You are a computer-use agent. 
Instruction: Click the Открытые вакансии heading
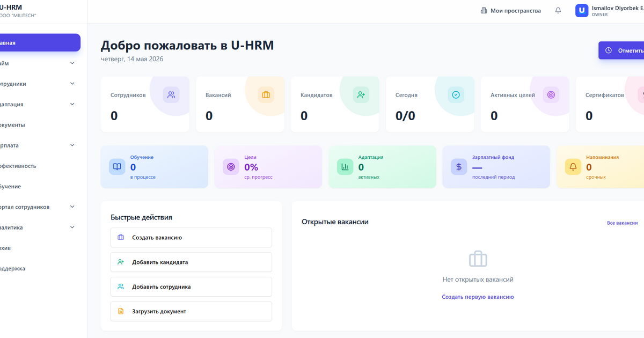(335, 222)
